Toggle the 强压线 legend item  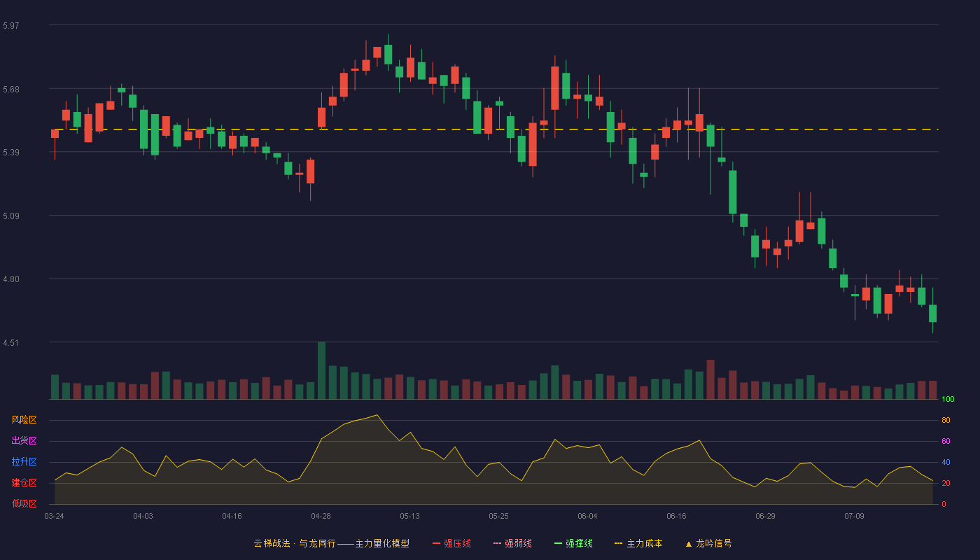pyautogui.click(x=451, y=543)
